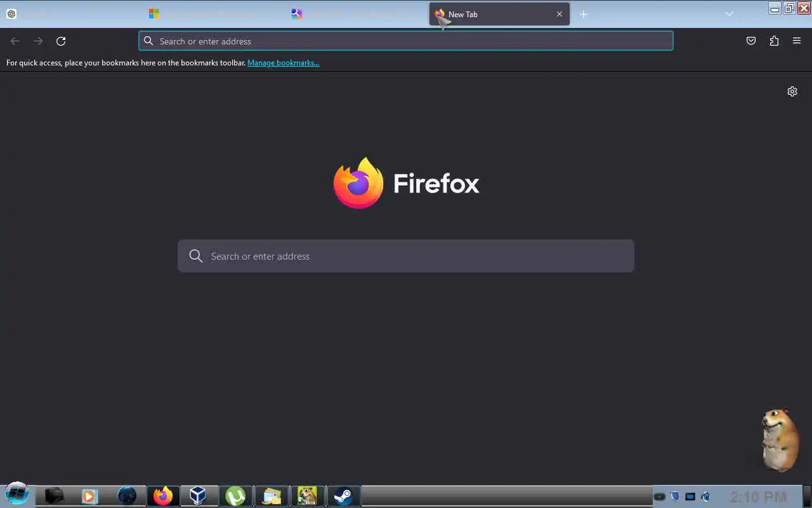Screen dimensions: 812x508
Task: Open the dark globe taskbar icon
Action: pos(127,496)
